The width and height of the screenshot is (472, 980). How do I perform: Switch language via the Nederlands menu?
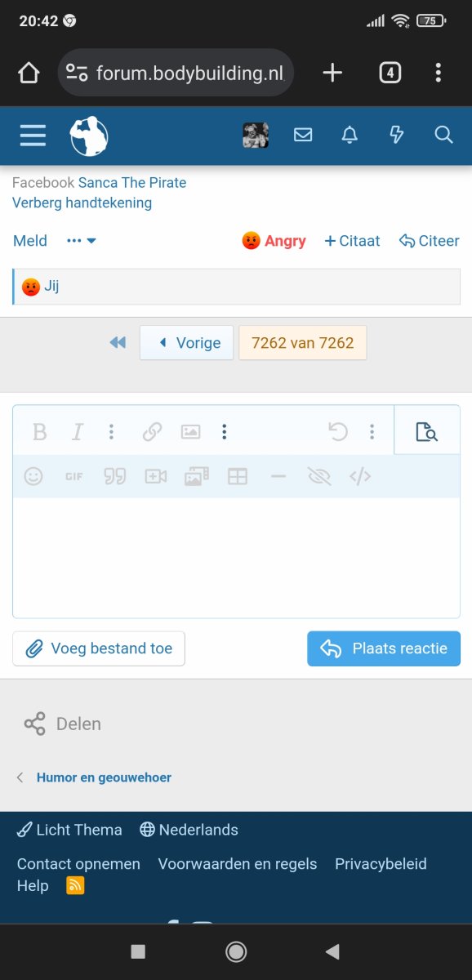pos(189,830)
